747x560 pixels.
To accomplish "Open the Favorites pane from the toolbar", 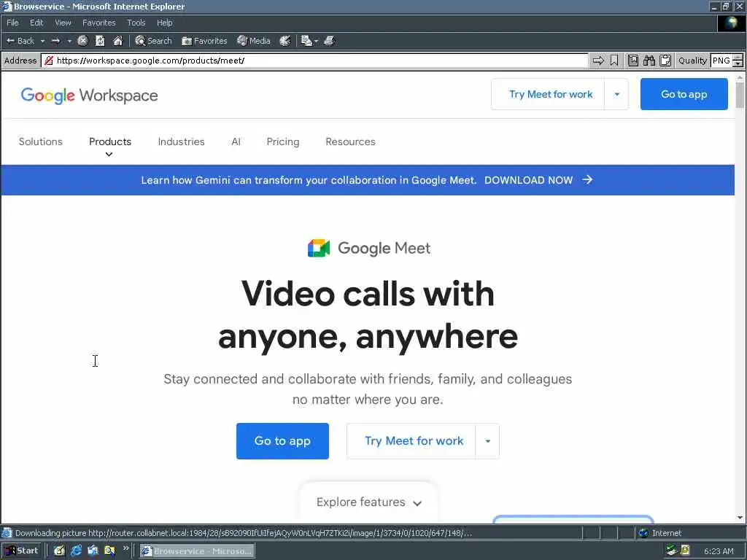I will click(204, 41).
